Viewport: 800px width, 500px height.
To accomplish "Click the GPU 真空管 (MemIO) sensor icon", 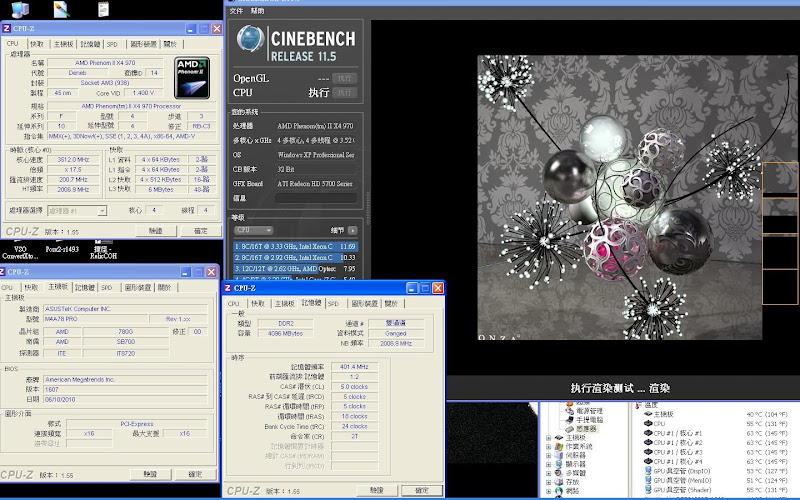I will (x=648, y=480).
